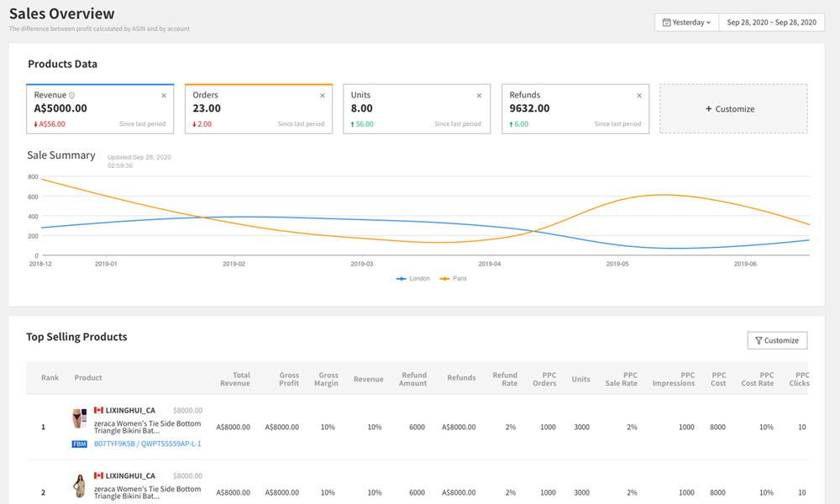Viewport: 840px width, 504px height.
Task: Remove the Revenue card with its X
Action: point(164,96)
